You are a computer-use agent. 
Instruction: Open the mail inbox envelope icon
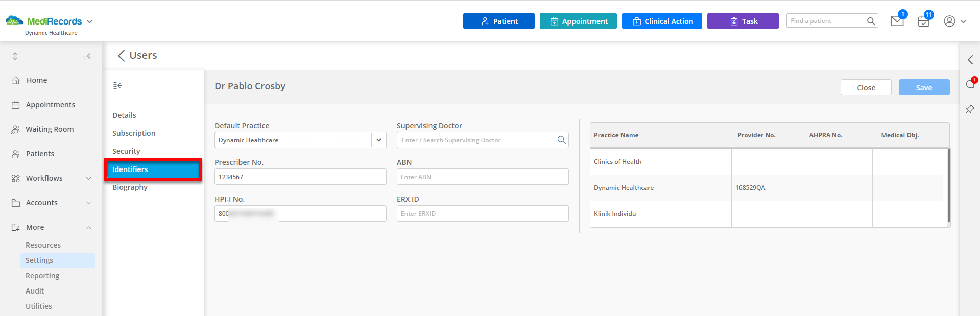(897, 21)
